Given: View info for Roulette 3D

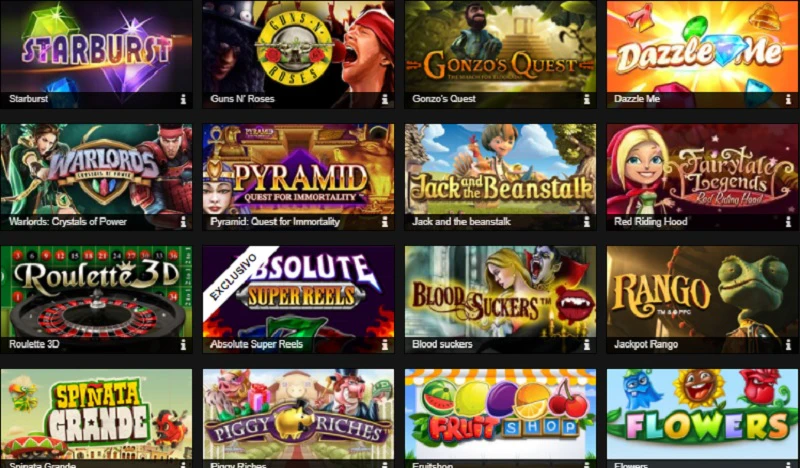Looking at the screenshot, I should (183, 344).
